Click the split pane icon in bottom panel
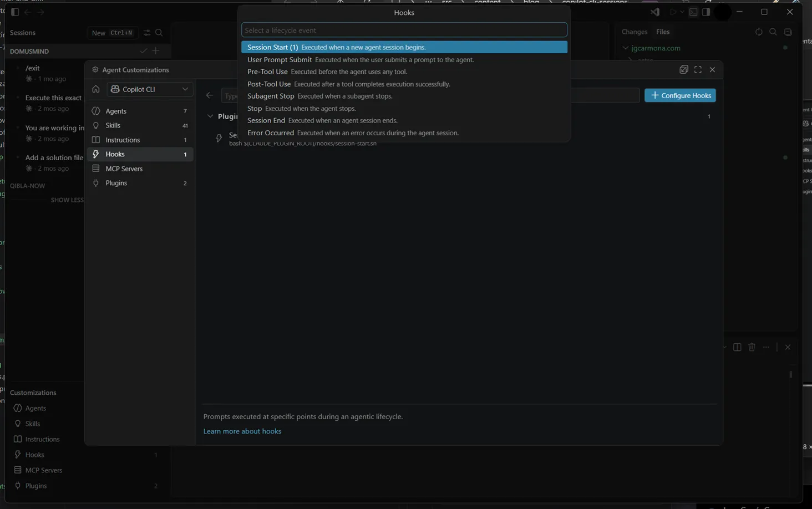This screenshot has height=509, width=812. pyautogui.click(x=737, y=347)
